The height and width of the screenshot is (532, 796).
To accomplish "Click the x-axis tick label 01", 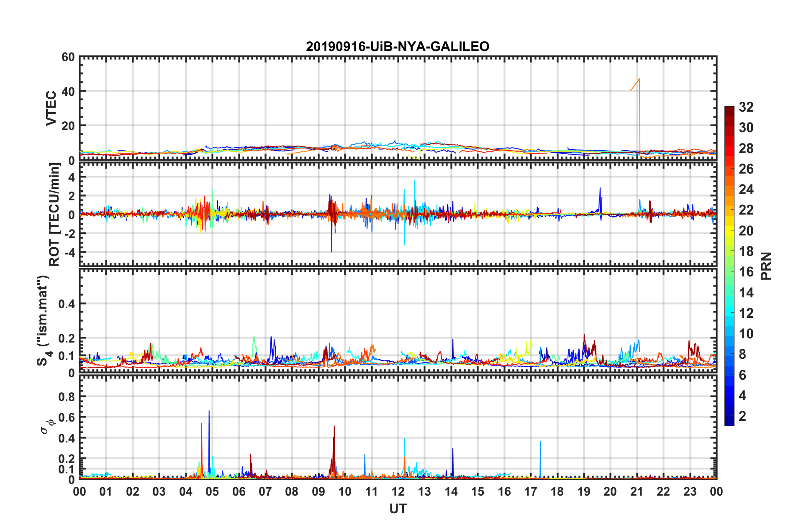I will click(x=106, y=491).
